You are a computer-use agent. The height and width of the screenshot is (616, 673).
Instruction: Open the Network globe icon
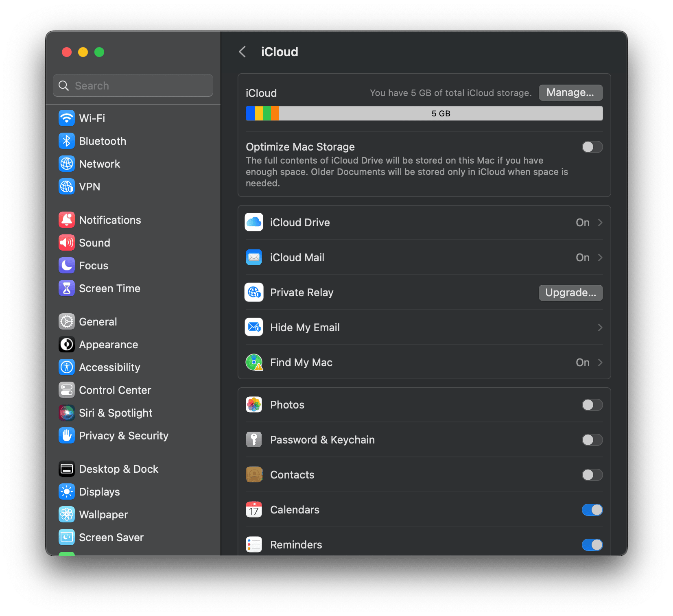tap(67, 164)
